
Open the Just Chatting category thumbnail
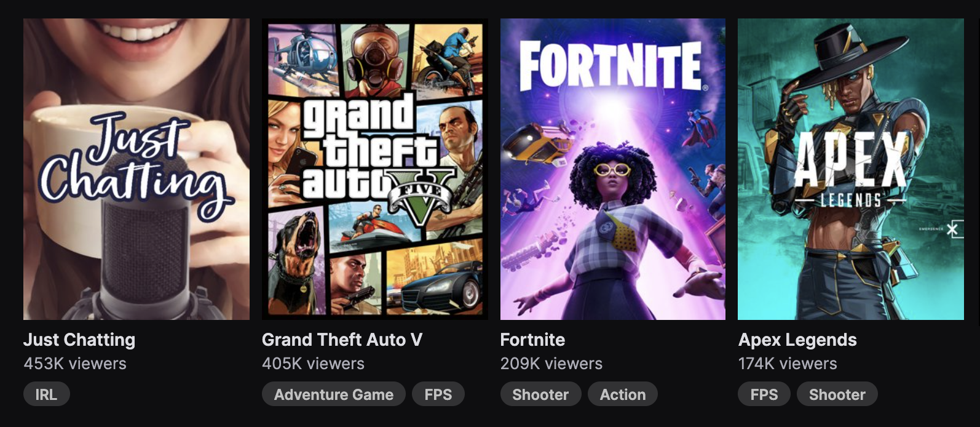tap(135, 169)
